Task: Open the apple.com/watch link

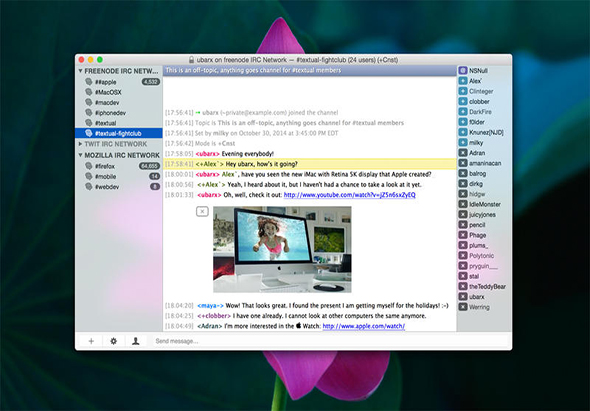Action: (x=364, y=326)
